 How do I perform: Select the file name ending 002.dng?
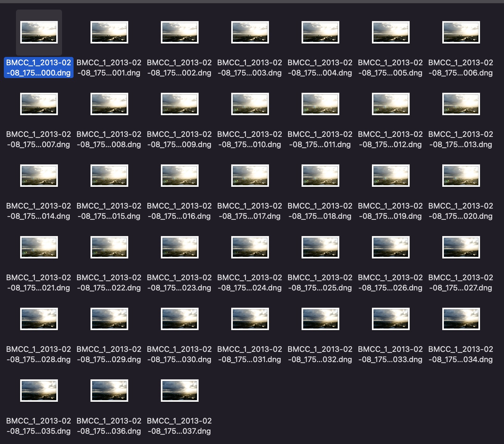(179, 68)
